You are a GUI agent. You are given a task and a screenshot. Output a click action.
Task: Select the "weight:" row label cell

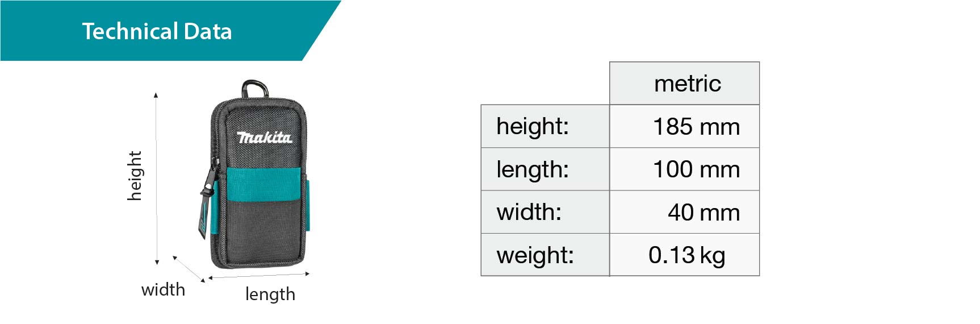pos(545,255)
